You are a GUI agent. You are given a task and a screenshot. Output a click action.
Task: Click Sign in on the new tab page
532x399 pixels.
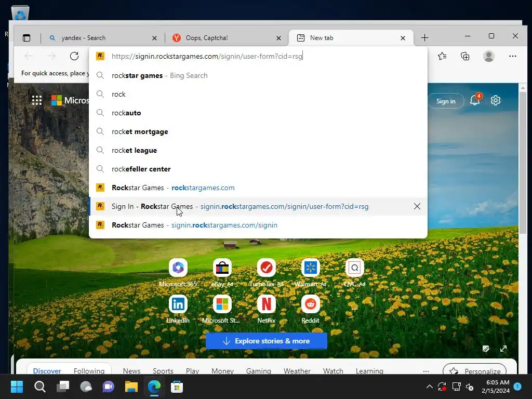click(x=445, y=101)
